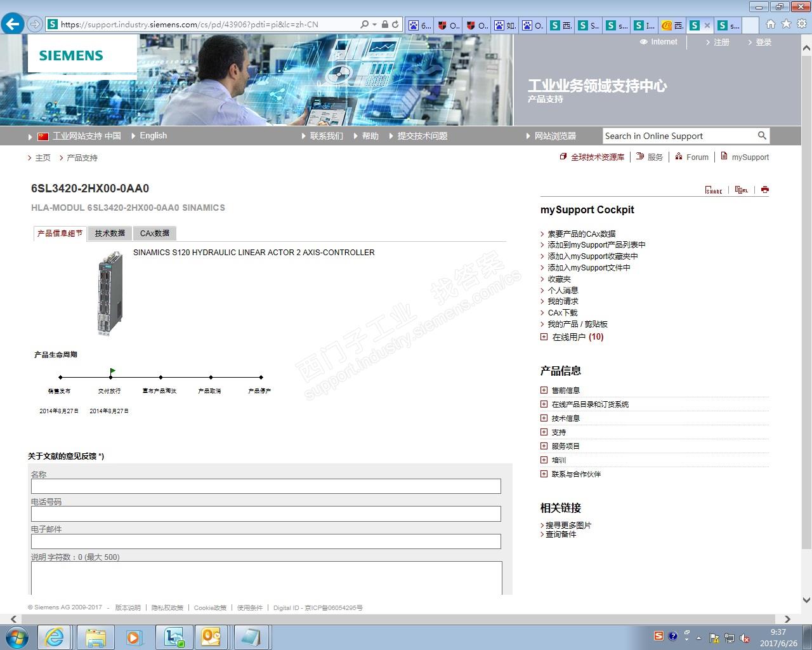Click the 产品支持 breadcrumb
Image resolution: width=812 pixels, height=650 pixels.
tap(82, 158)
